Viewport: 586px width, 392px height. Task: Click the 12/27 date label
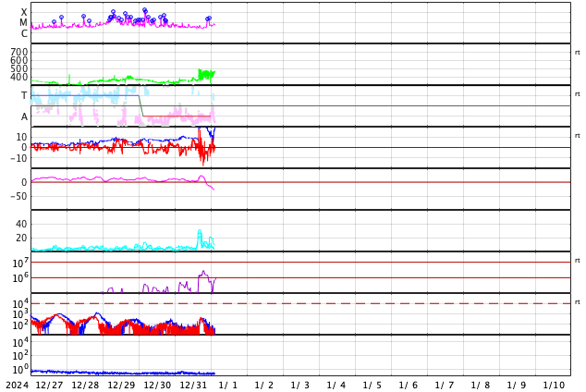pos(49,386)
